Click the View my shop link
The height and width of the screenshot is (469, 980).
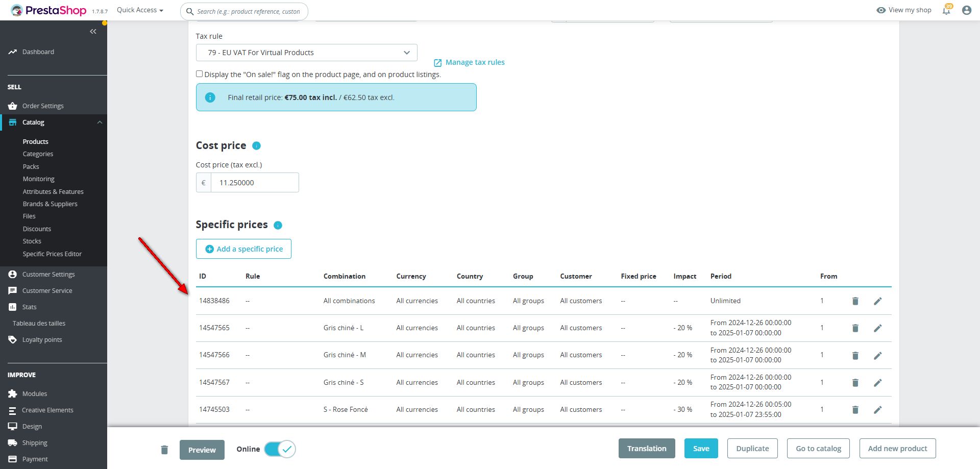pyautogui.click(x=904, y=10)
